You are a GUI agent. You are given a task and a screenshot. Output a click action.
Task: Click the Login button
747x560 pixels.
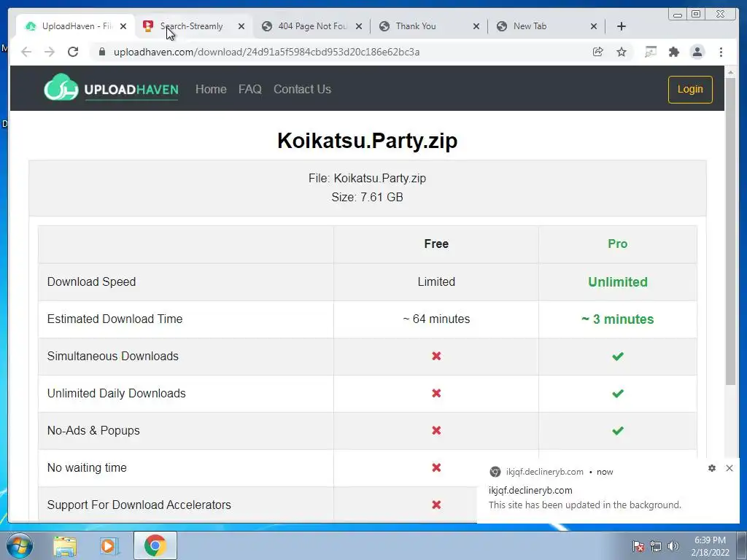(x=690, y=90)
